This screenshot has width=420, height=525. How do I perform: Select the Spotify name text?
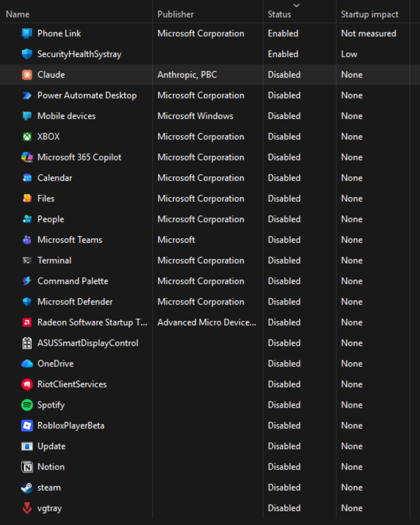point(51,405)
